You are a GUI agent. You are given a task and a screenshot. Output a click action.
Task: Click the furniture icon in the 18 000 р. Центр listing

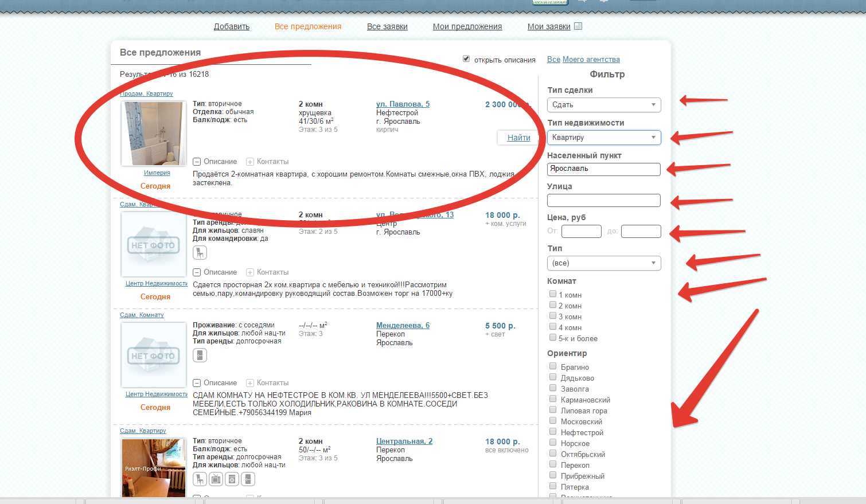point(200,252)
